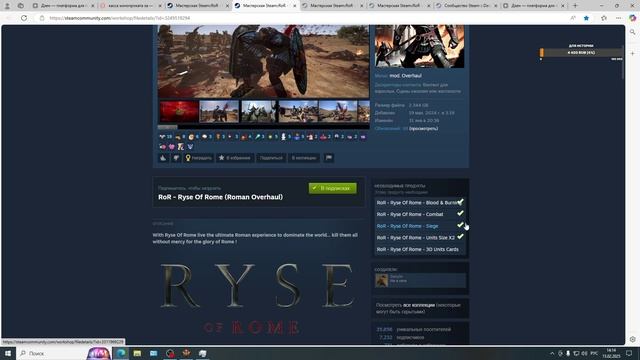
Task: Click the pink heart award icon
Action: point(172,147)
